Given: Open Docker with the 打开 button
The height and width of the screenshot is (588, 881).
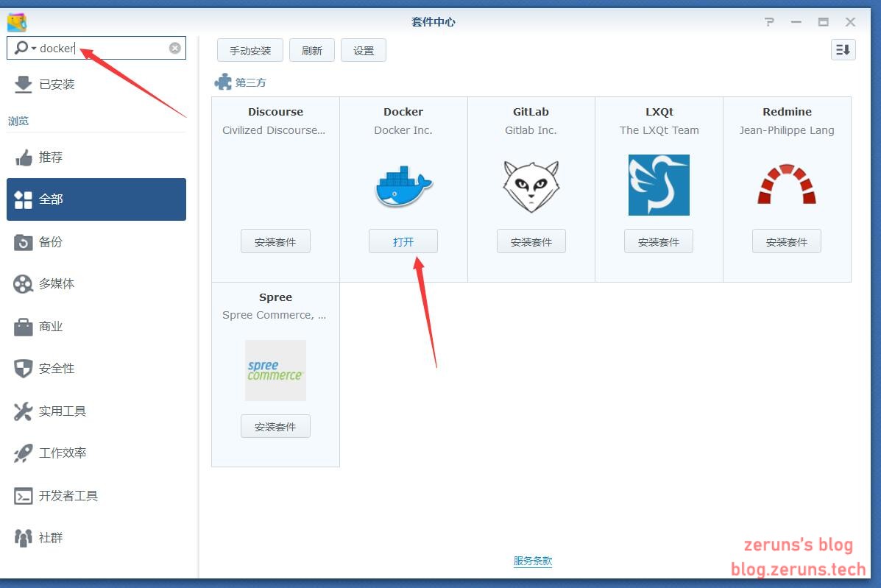Looking at the screenshot, I should [403, 241].
